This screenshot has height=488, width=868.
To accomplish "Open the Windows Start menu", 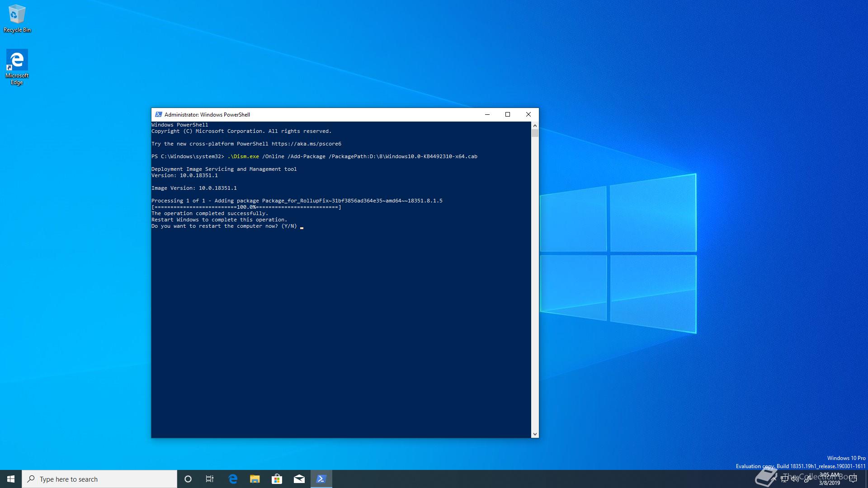I will click(x=11, y=479).
